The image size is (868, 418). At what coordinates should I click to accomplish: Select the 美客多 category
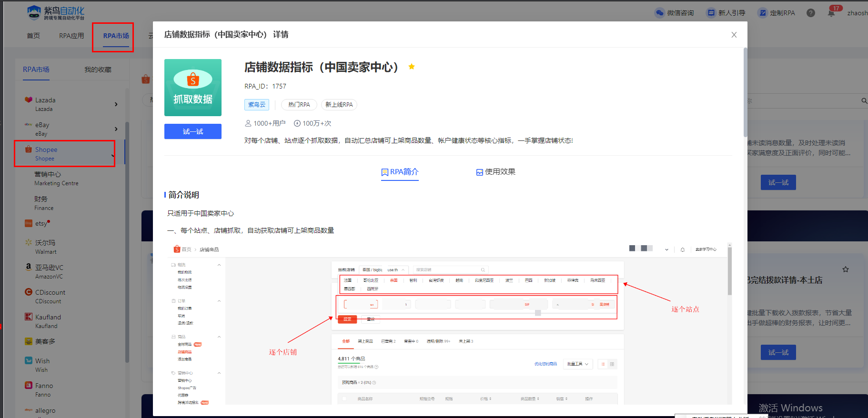(x=45, y=341)
